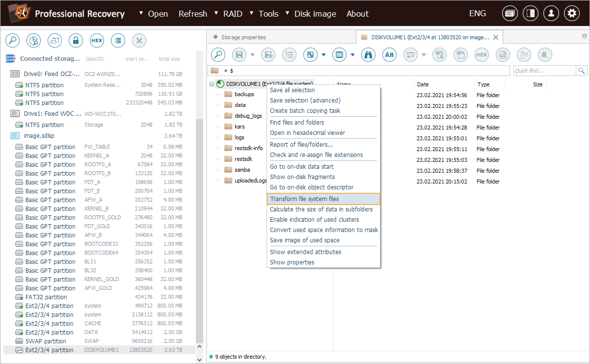Click the user profile icon in header

pyautogui.click(x=551, y=14)
